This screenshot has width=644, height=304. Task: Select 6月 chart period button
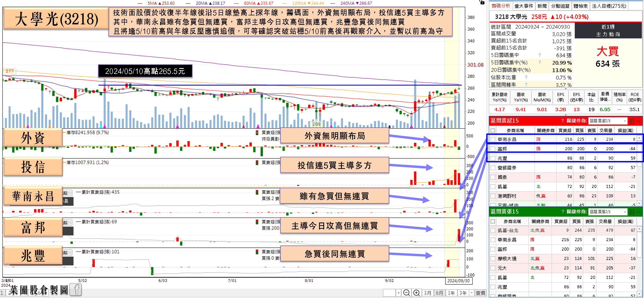(x=439, y=293)
